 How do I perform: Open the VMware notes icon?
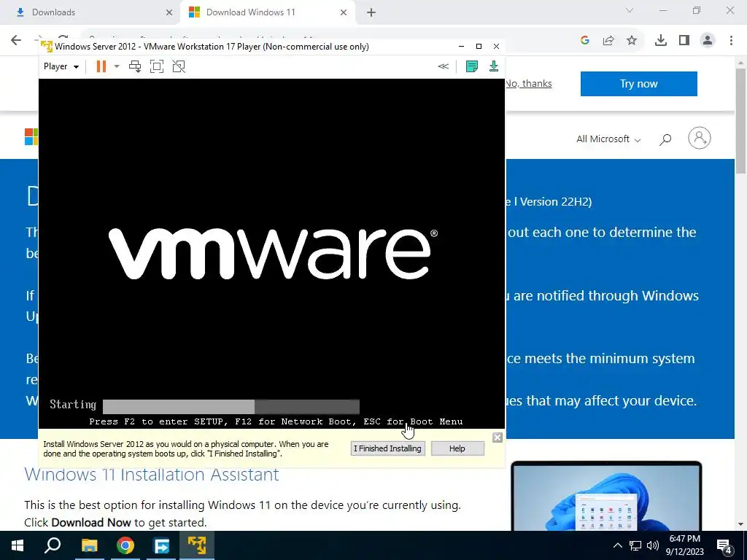tap(472, 66)
